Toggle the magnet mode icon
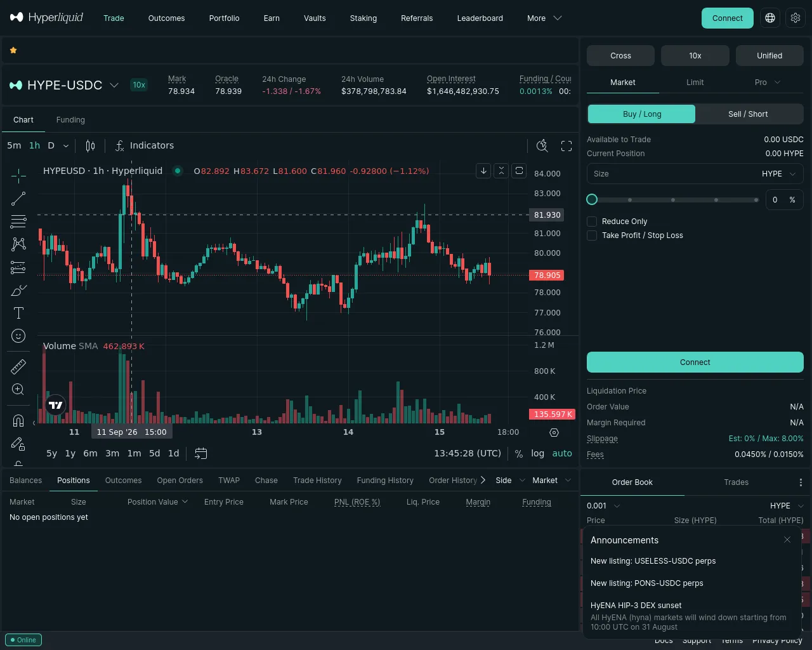The height and width of the screenshot is (650, 812). pyautogui.click(x=18, y=420)
